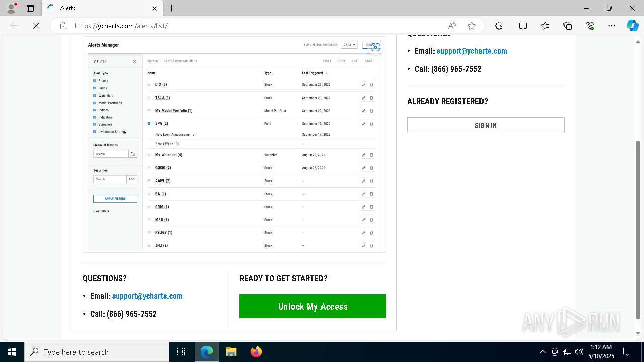Click the top Call: (866) 965-7552 text
Viewport: 644px width, 362px height.
448,69
